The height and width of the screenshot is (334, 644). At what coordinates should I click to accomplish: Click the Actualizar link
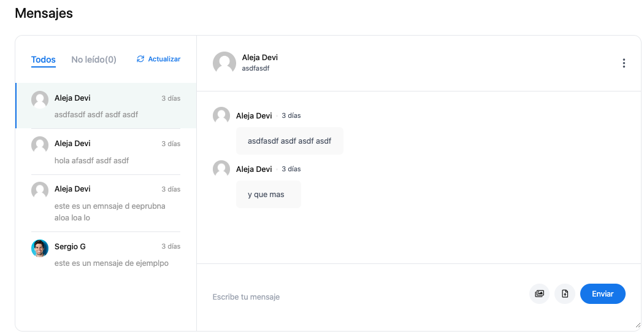pyautogui.click(x=164, y=59)
